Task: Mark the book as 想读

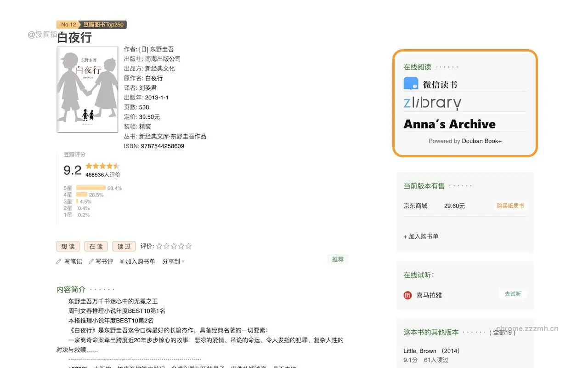Action: 68,246
